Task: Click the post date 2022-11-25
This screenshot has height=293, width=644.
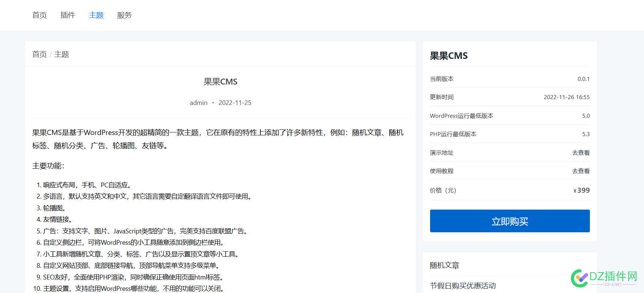Action: (x=235, y=103)
